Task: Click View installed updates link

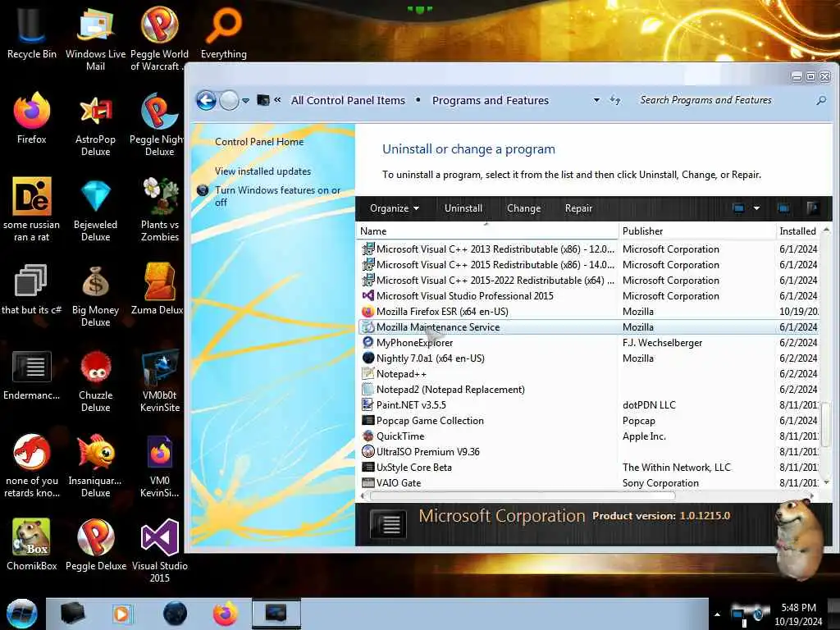Action: coord(262,171)
